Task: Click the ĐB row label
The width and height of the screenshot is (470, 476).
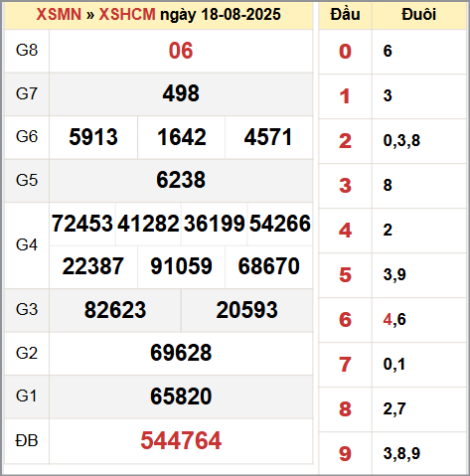Action: click(x=27, y=441)
